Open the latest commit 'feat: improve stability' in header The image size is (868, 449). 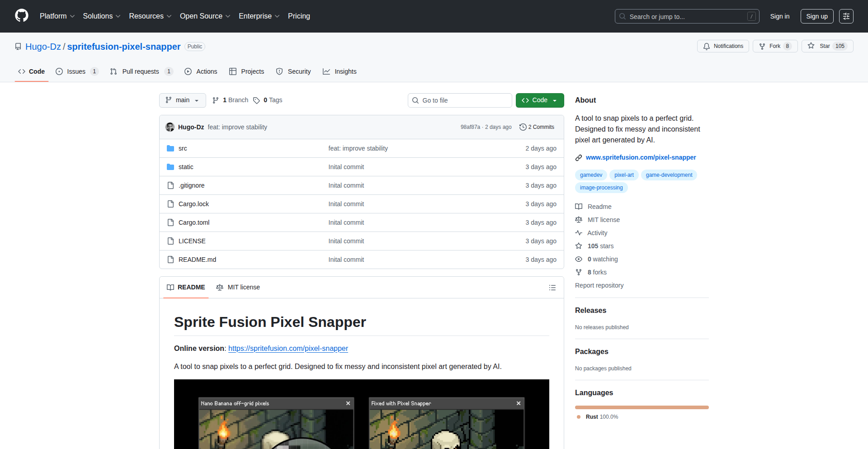coord(237,127)
